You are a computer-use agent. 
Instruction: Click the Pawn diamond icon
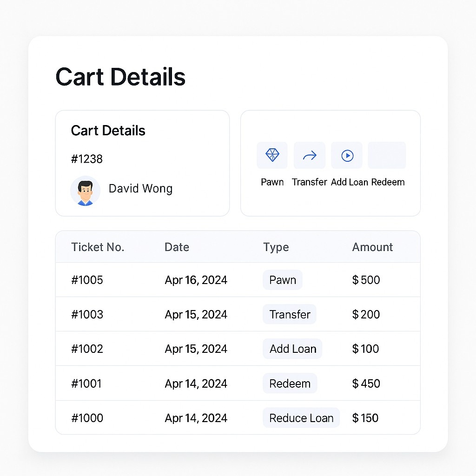pos(272,155)
